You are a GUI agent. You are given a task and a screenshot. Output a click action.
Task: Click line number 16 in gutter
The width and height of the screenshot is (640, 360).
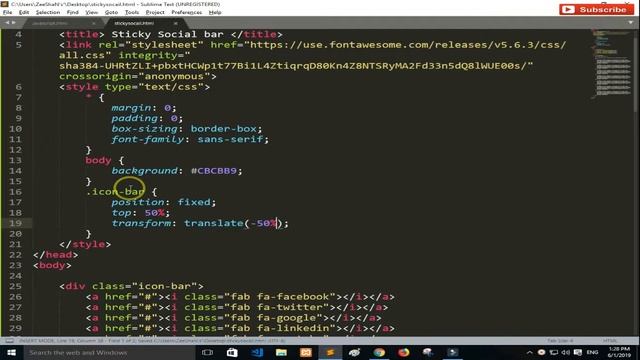point(16,192)
